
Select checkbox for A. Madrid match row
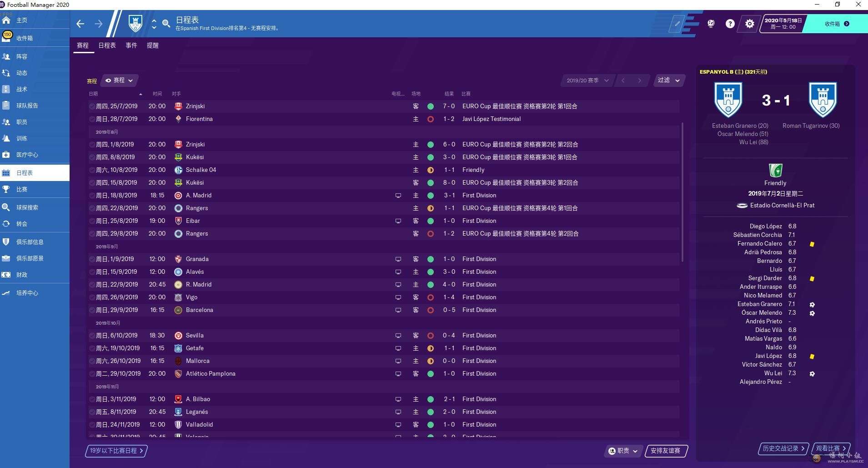pyautogui.click(x=92, y=196)
